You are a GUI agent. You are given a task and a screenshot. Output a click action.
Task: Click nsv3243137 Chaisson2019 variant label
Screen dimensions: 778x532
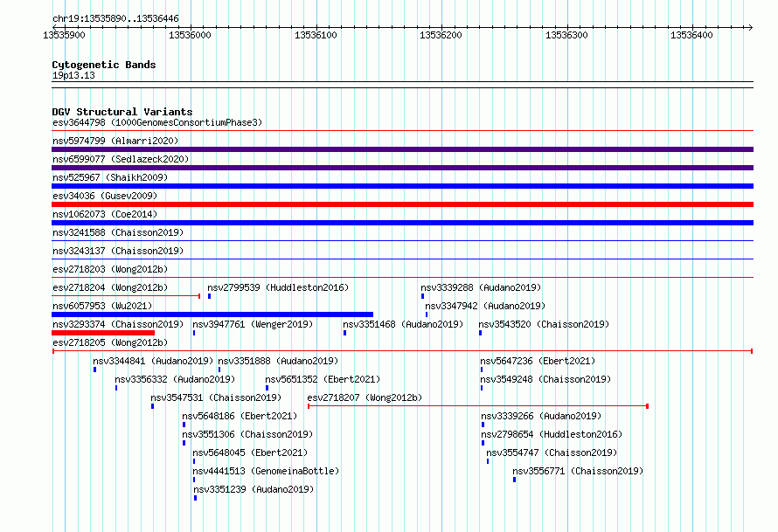[118, 251]
